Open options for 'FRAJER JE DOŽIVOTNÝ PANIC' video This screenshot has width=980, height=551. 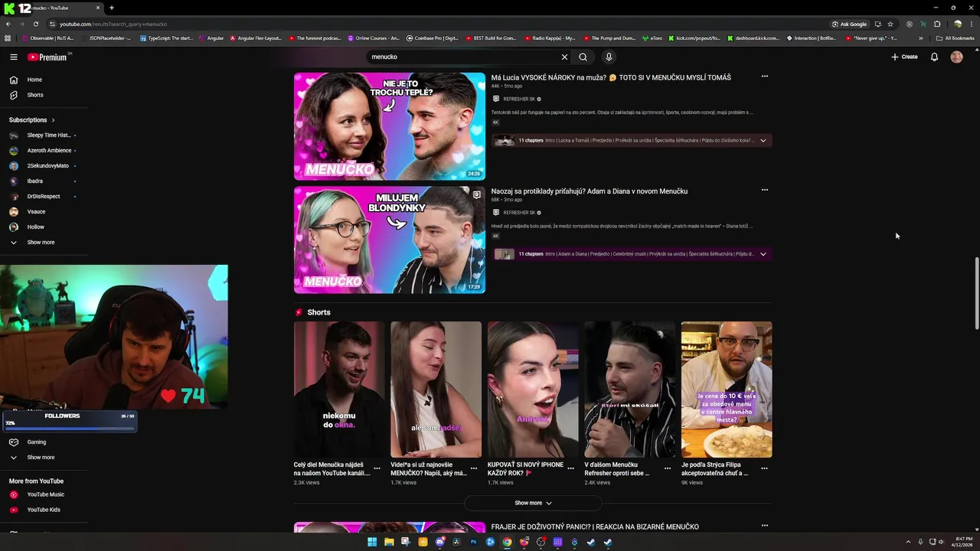pyautogui.click(x=764, y=526)
